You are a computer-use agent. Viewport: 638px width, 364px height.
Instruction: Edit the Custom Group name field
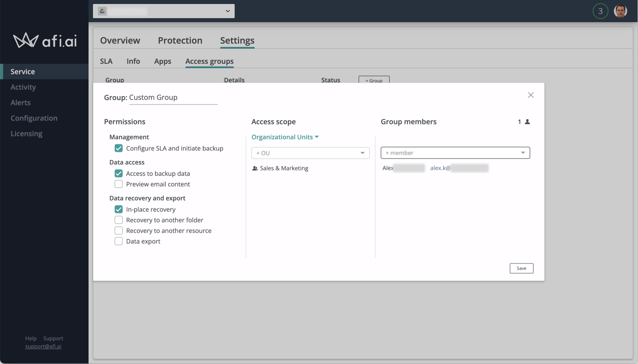(x=173, y=97)
